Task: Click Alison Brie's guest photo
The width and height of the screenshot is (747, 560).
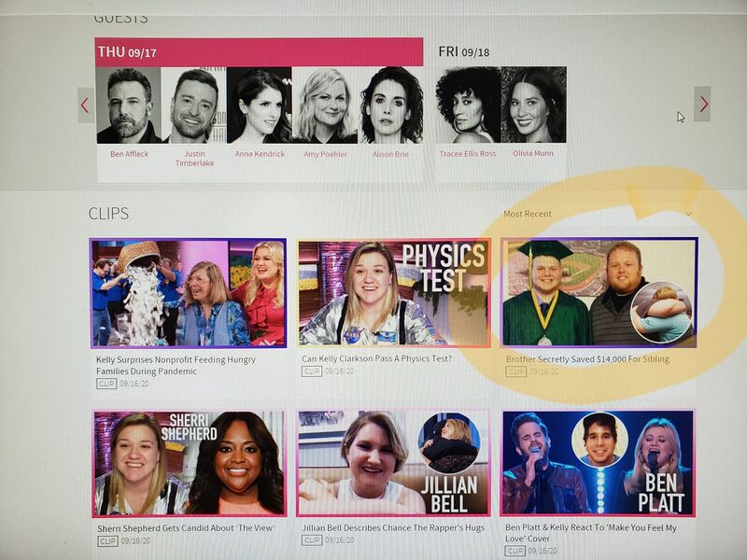Action: pyautogui.click(x=390, y=105)
